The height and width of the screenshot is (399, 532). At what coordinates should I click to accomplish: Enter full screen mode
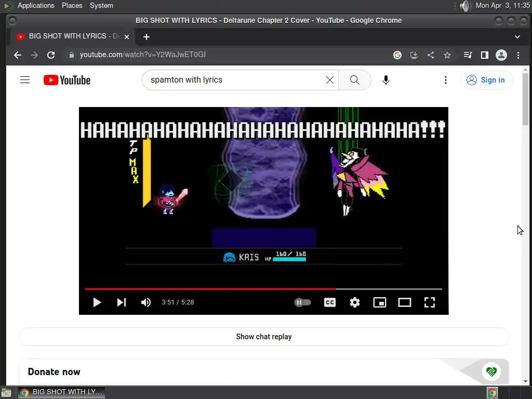click(x=430, y=302)
